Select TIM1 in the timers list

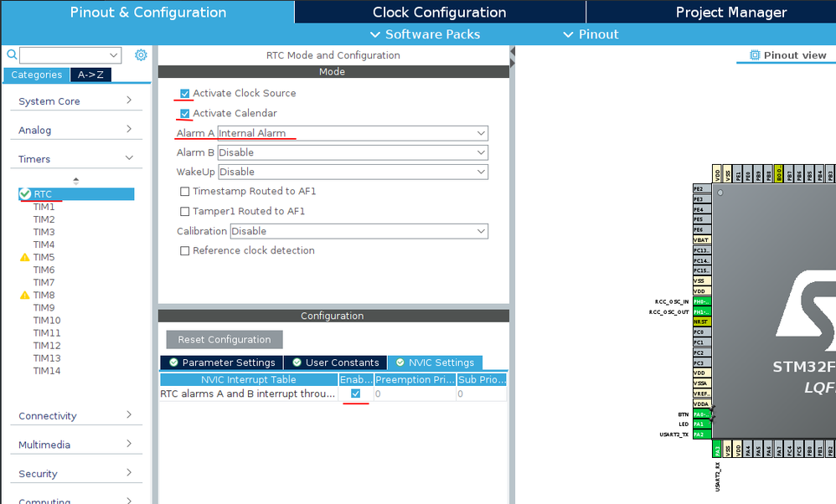tap(44, 207)
